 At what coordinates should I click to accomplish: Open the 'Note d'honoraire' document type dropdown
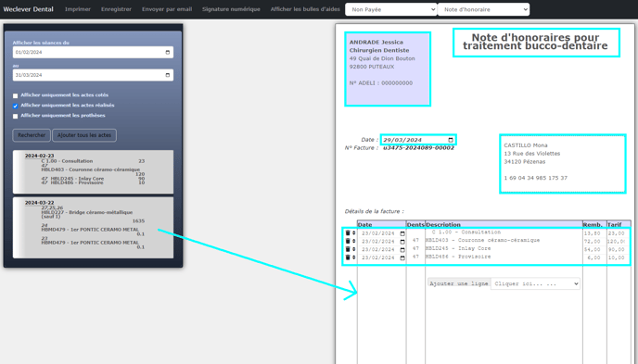483,9
